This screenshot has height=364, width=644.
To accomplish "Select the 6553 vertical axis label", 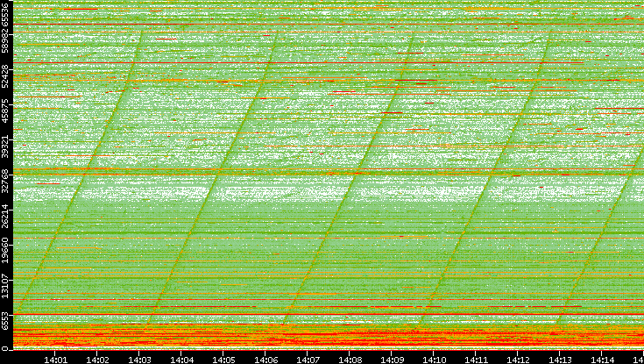I will (4, 321).
